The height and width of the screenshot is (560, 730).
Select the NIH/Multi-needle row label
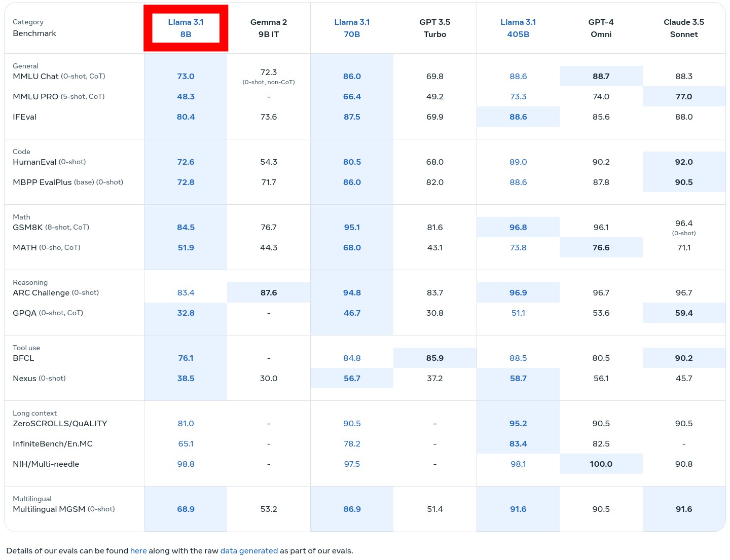point(46,464)
